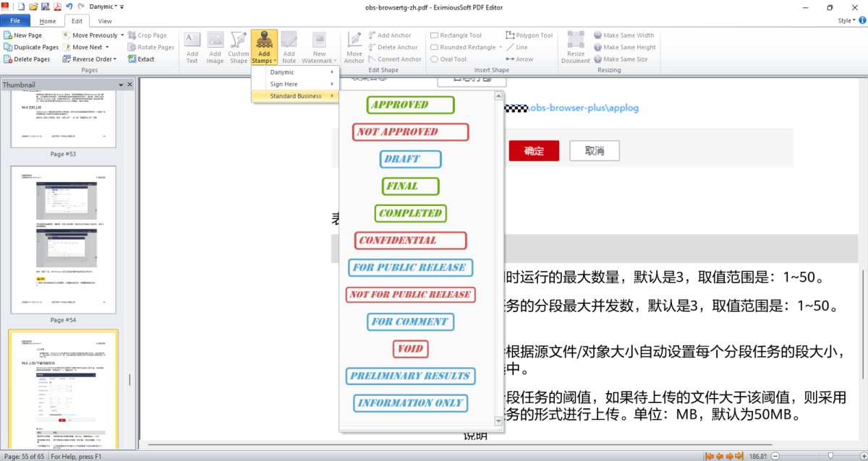Open the Style dropdown menu
868x461 pixels.
pyautogui.click(x=847, y=21)
